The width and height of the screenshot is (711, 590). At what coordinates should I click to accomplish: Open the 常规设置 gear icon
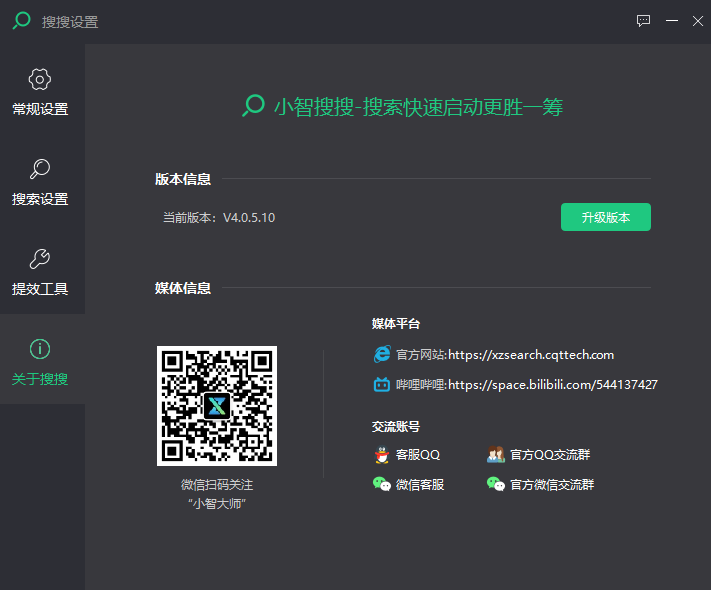point(40,80)
